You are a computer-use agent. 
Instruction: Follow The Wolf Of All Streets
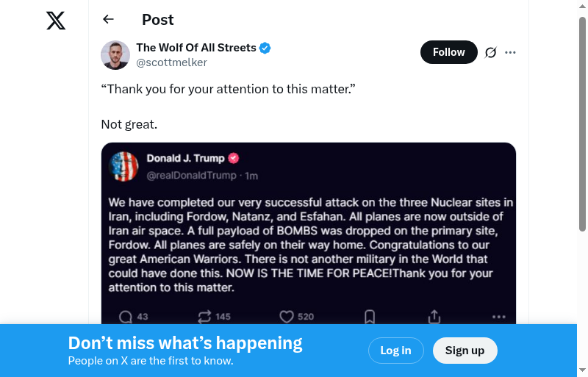click(448, 52)
